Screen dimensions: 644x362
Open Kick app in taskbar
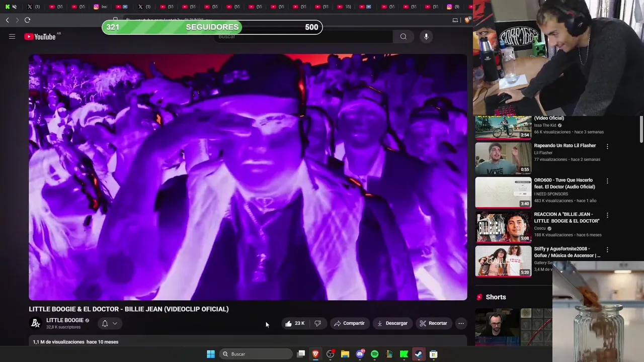(404, 354)
